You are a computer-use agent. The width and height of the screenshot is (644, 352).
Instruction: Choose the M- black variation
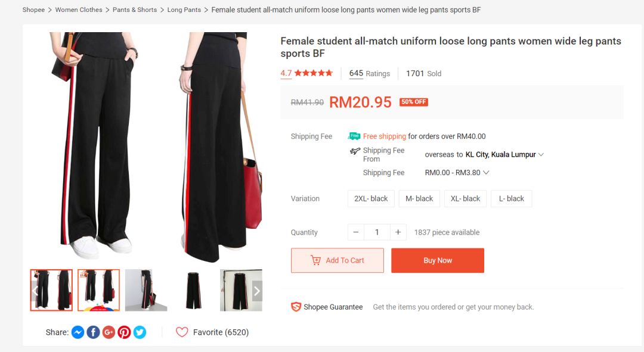pyautogui.click(x=419, y=199)
